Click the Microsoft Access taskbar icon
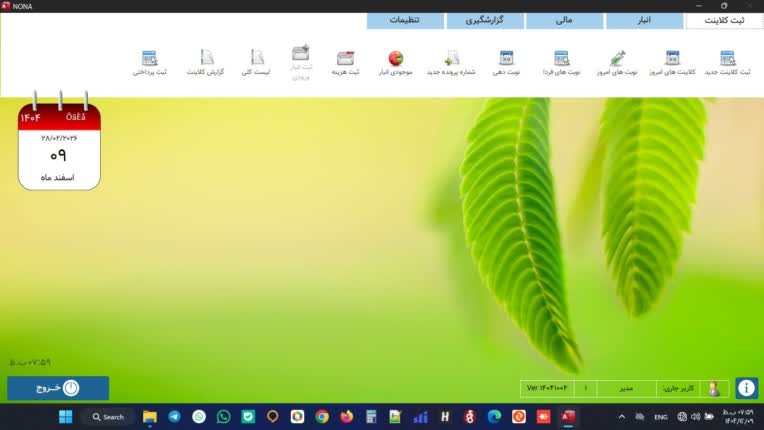 568,417
